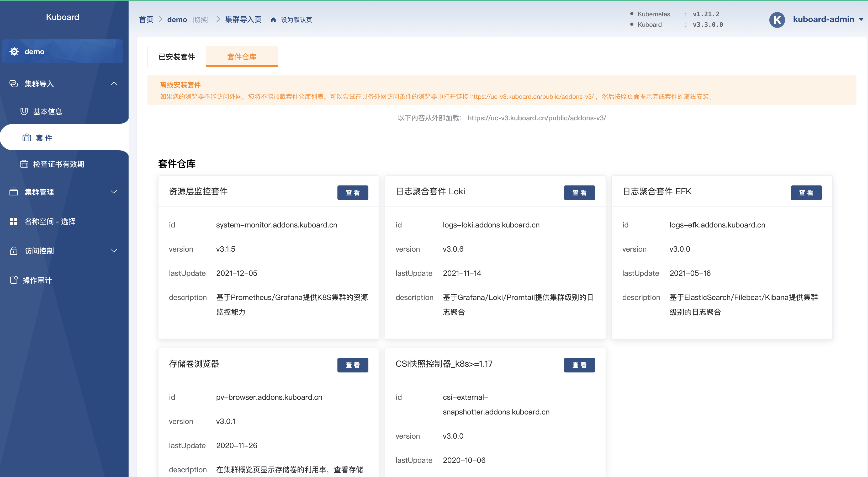Click the K user avatar icon
This screenshot has height=477, width=868.
777,20
